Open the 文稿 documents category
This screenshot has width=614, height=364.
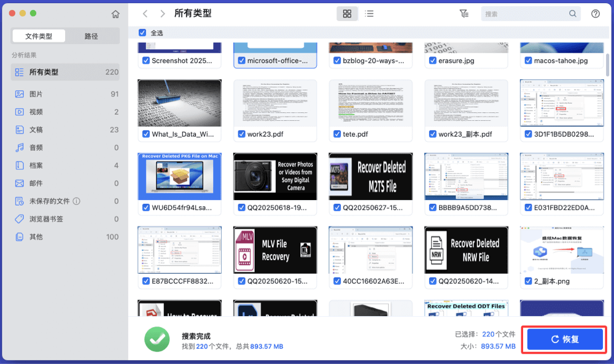(x=36, y=130)
